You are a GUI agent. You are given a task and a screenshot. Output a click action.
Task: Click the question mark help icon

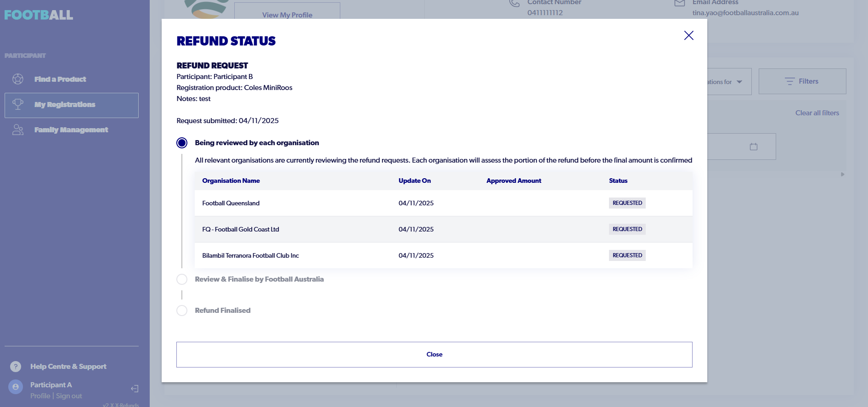click(16, 367)
